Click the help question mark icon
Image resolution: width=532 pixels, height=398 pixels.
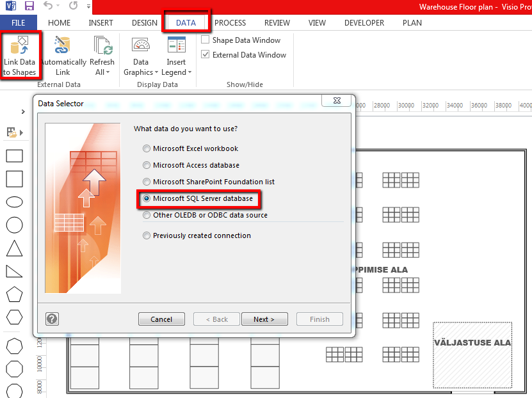[x=52, y=319]
